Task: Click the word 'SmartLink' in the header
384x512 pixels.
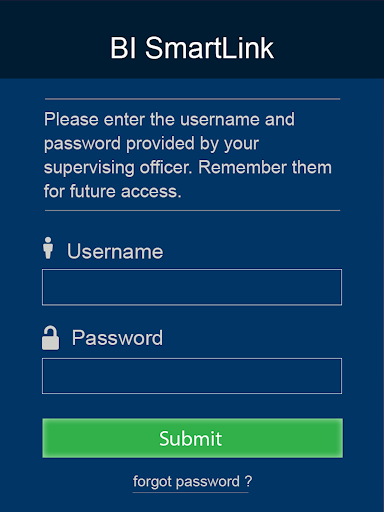Action: point(209,48)
